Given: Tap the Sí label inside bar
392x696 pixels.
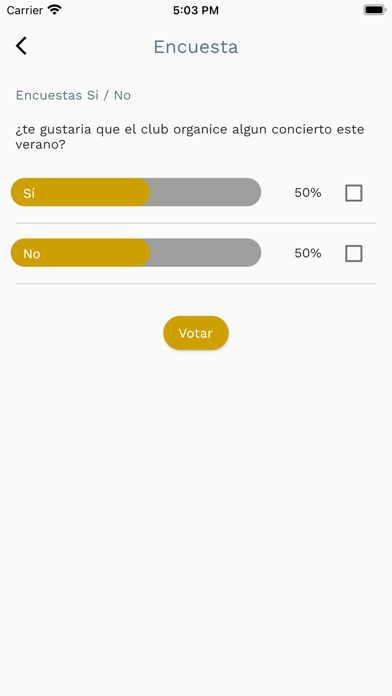Looking at the screenshot, I should [x=29, y=193].
